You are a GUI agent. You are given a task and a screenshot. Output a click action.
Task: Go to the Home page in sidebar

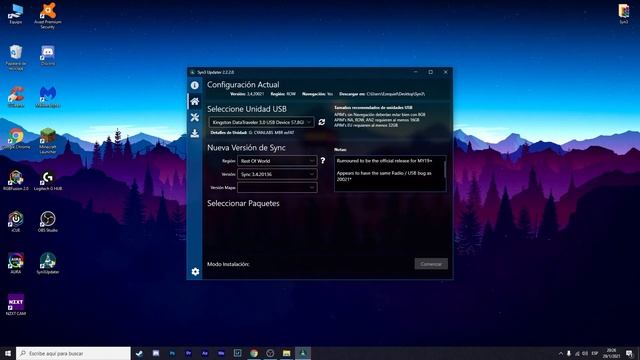point(195,101)
